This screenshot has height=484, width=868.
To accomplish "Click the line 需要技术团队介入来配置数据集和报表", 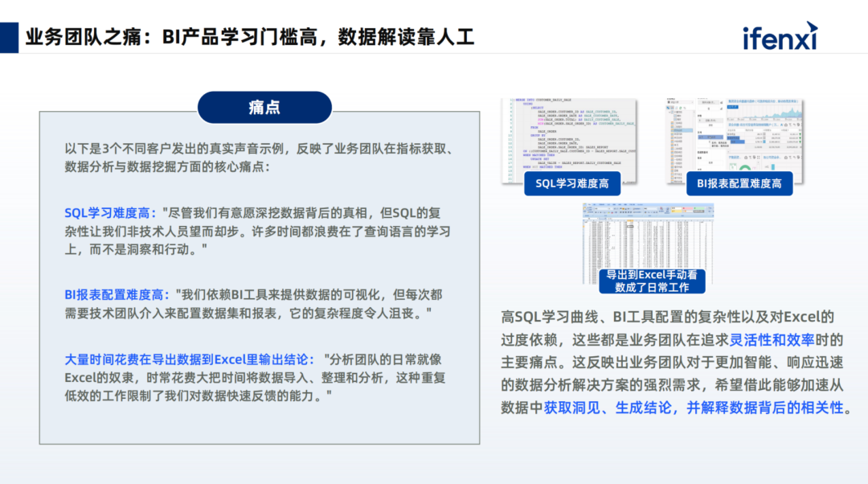I will coord(170,313).
